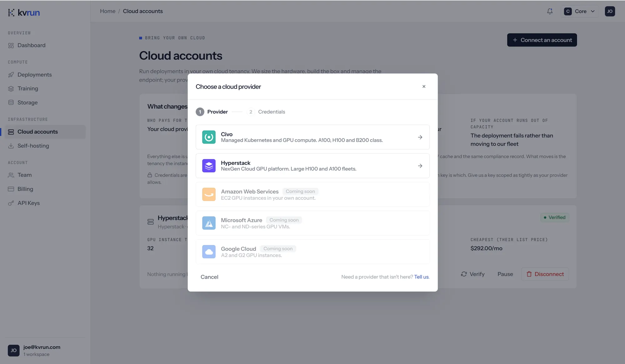Click the kvrun logo
The width and height of the screenshot is (625, 364).
24,12
